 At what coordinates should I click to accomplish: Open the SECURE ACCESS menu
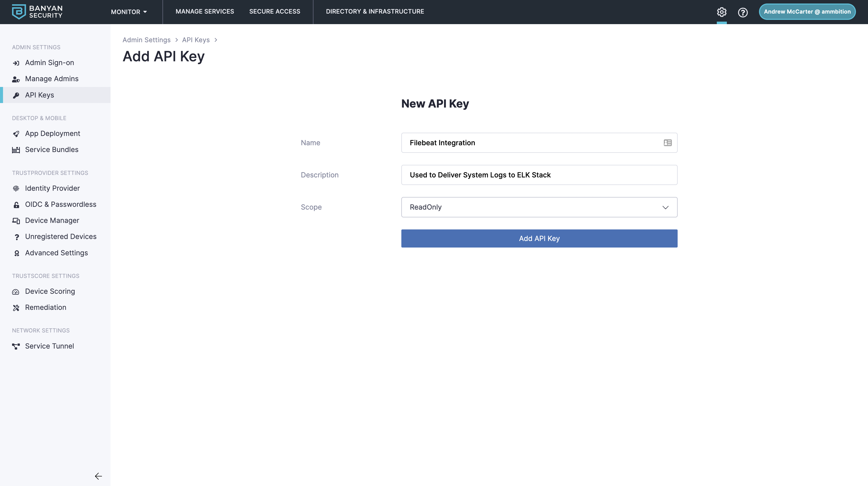pos(275,12)
